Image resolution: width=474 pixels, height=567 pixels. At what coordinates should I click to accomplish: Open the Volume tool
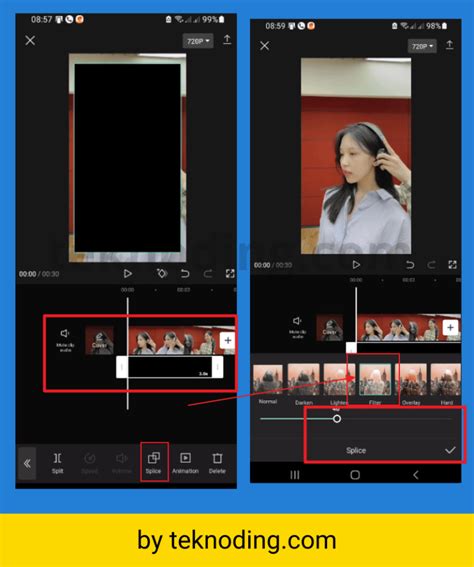(x=121, y=463)
